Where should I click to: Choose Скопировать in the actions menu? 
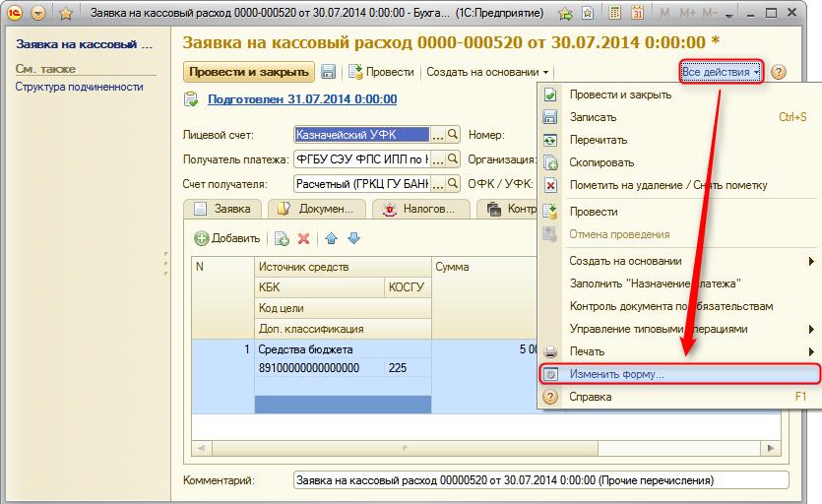click(678, 162)
